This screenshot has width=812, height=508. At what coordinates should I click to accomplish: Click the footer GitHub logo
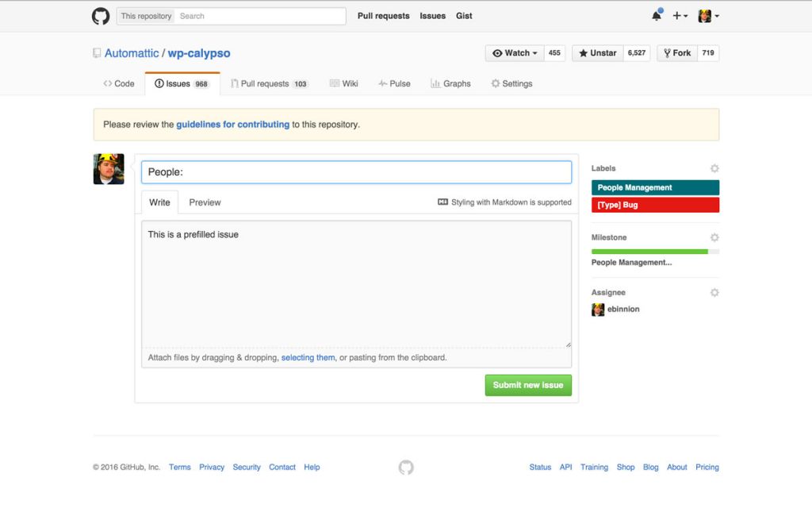pos(406,467)
